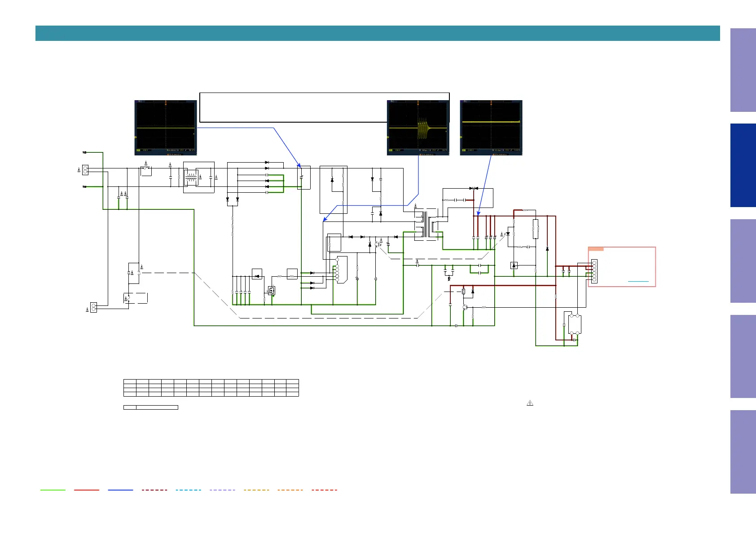
Task: Click the NPN transistor symbol near the bottom center
Action: 465,307
